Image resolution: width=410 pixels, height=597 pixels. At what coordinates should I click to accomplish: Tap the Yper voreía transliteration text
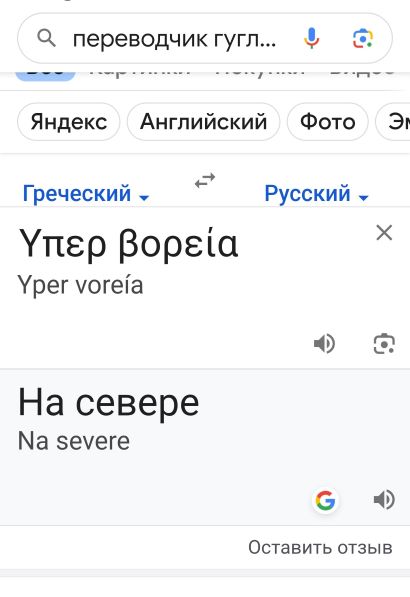tap(80, 285)
